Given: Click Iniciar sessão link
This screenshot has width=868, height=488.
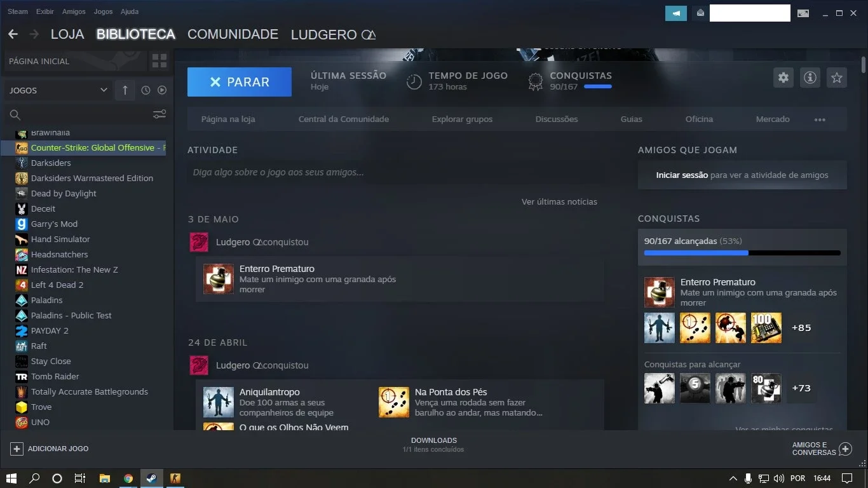Looking at the screenshot, I should coord(682,175).
